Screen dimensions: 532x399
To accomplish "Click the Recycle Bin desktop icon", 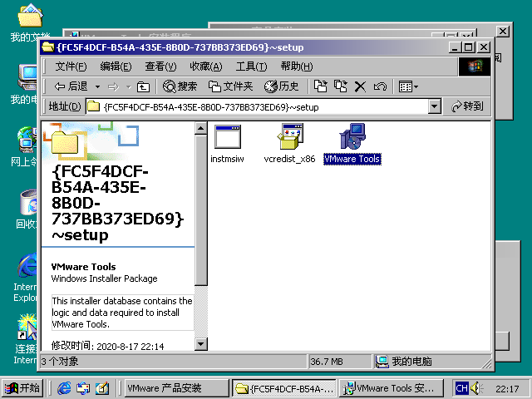I will [x=27, y=209].
